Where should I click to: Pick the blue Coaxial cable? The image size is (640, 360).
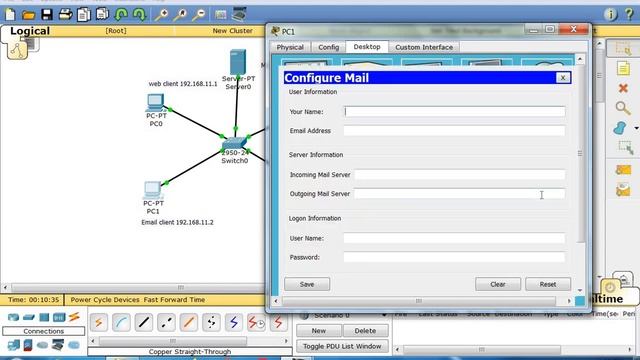[x=233, y=323]
